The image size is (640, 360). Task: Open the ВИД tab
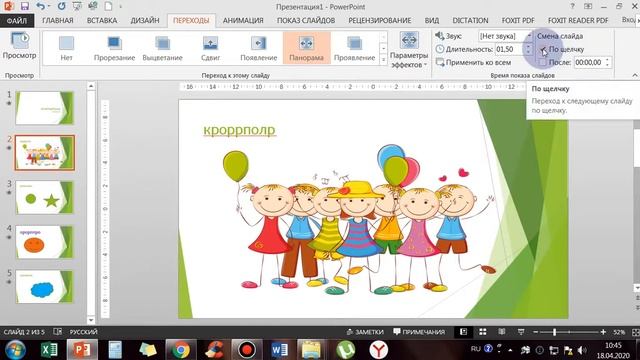point(432,20)
